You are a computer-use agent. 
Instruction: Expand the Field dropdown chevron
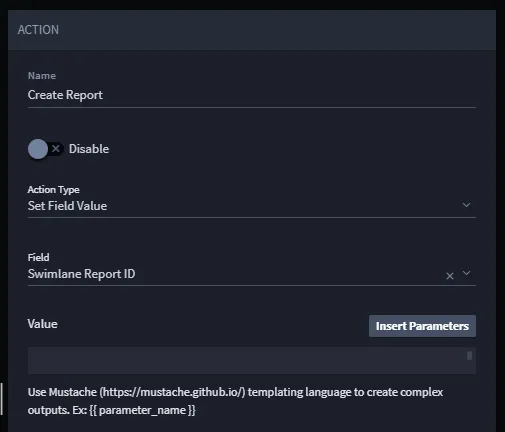466,273
